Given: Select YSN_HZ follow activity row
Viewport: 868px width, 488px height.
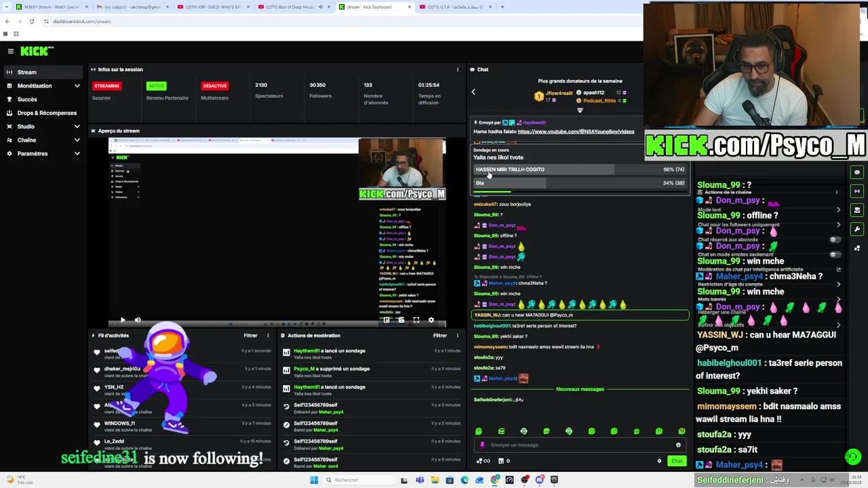Looking at the screenshot, I should 183,390.
